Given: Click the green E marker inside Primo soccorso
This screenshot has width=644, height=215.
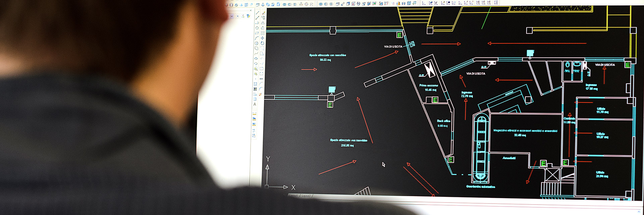Looking at the screenshot, I should 435,100.
